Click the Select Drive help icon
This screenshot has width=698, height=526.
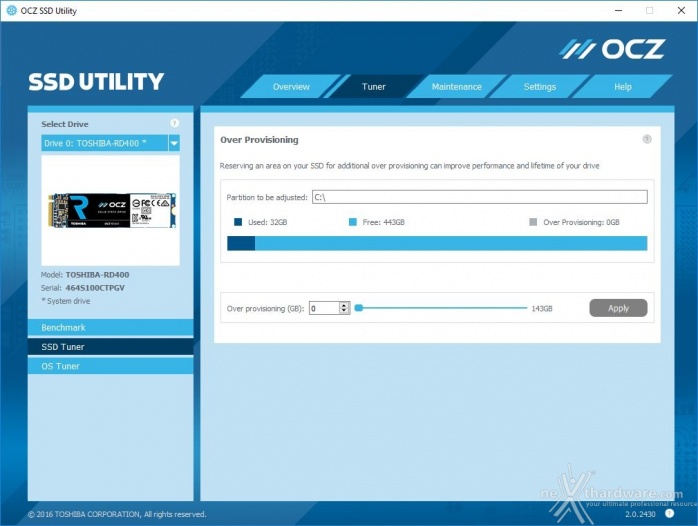tap(174, 123)
